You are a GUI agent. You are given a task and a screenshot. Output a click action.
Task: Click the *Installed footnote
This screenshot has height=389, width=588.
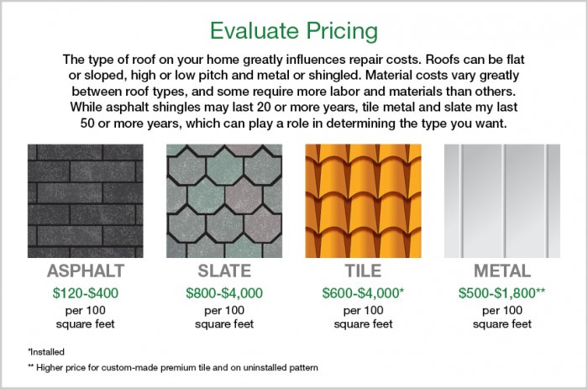pos(47,349)
